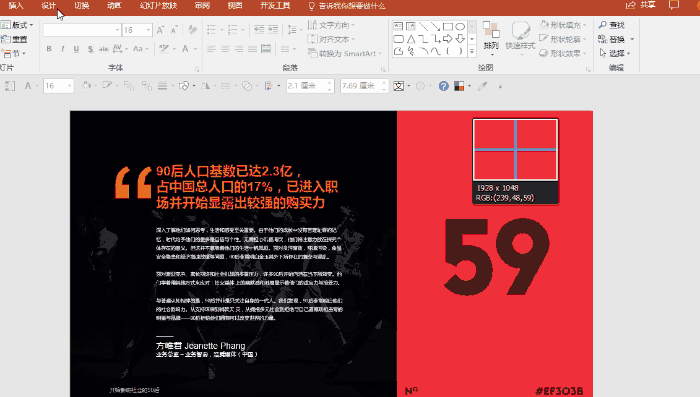Toggle strikethrough abc button

[x=104, y=49]
